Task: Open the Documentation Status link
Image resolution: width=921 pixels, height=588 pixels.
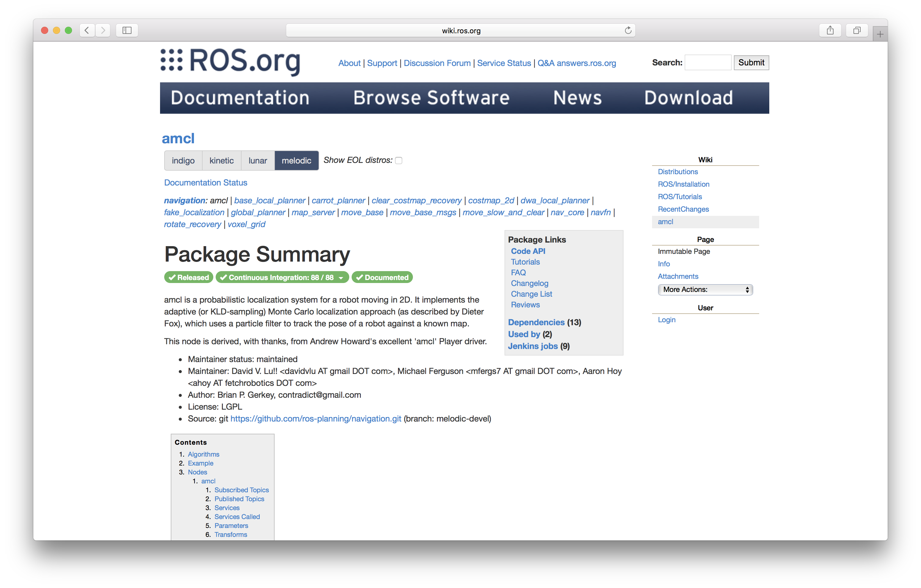Action: [205, 183]
